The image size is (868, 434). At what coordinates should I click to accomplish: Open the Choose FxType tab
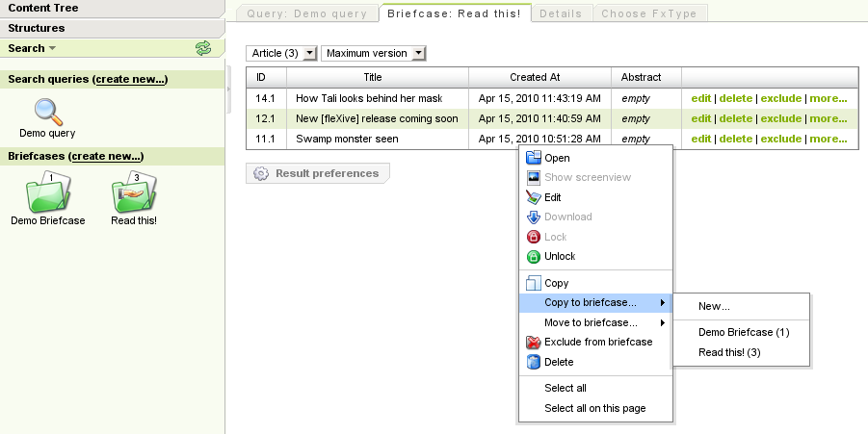coord(649,13)
